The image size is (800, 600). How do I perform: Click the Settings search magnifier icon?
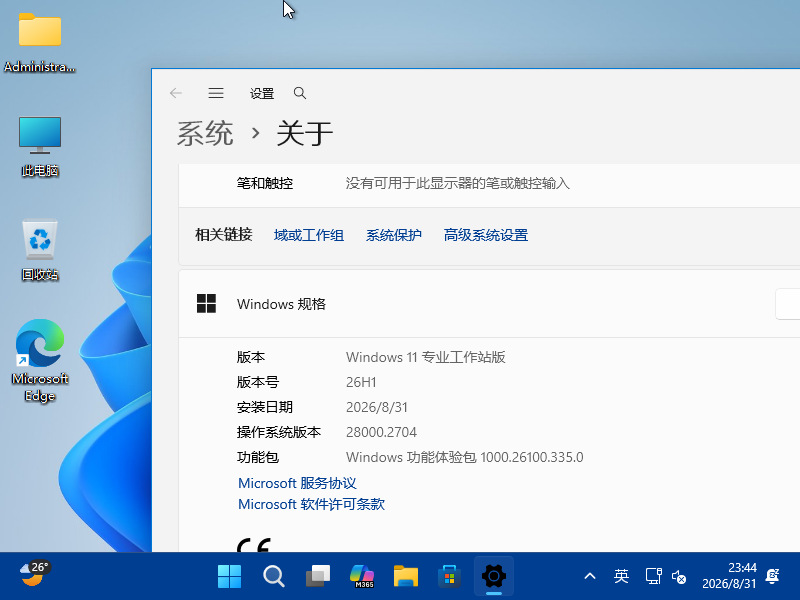click(300, 93)
